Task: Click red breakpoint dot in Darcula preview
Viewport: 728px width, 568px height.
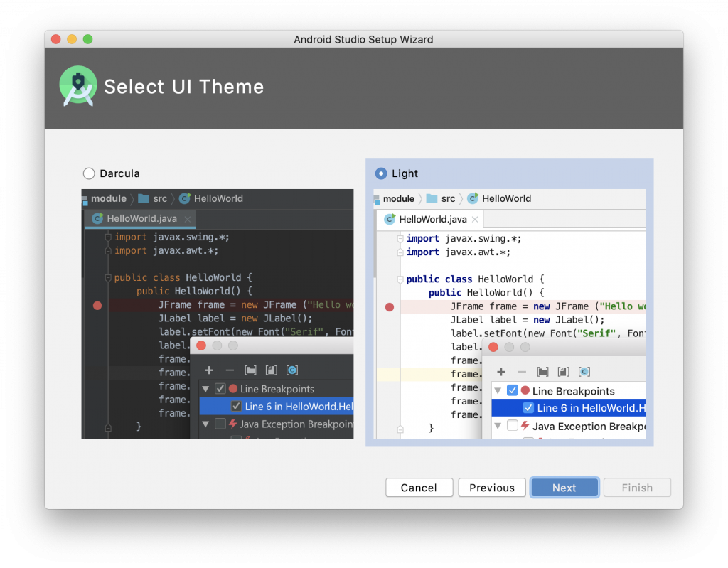Action: pyautogui.click(x=97, y=305)
